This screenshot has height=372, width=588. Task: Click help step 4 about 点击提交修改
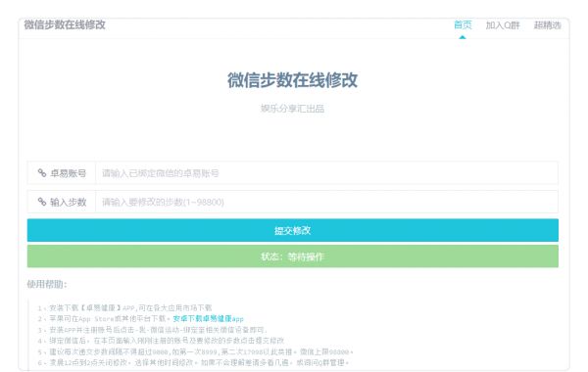[161, 341]
